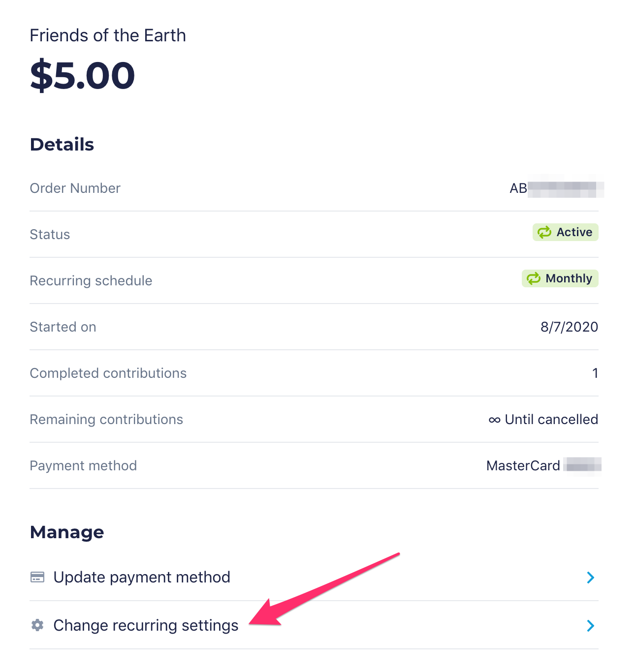Click the credit card icon beside Update payment method

[x=37, y=577]
